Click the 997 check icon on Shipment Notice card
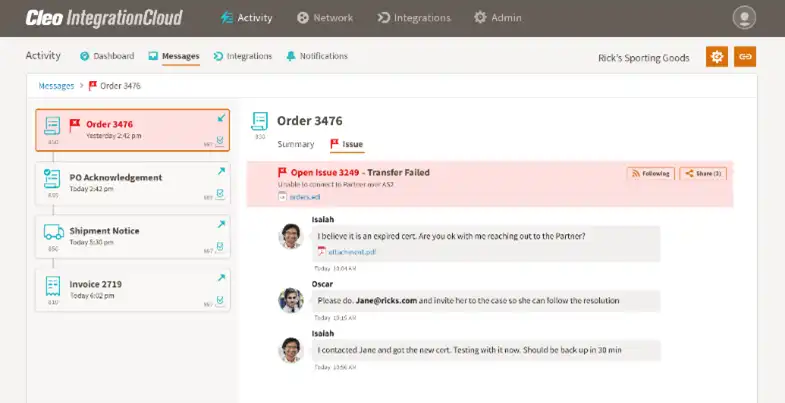Image resolution: width=785 pixels, height=403 pixels. point(220,247)
